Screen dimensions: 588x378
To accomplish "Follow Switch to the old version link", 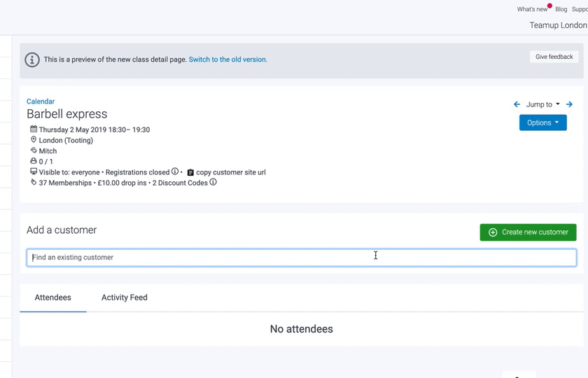I will pos(227,59).
